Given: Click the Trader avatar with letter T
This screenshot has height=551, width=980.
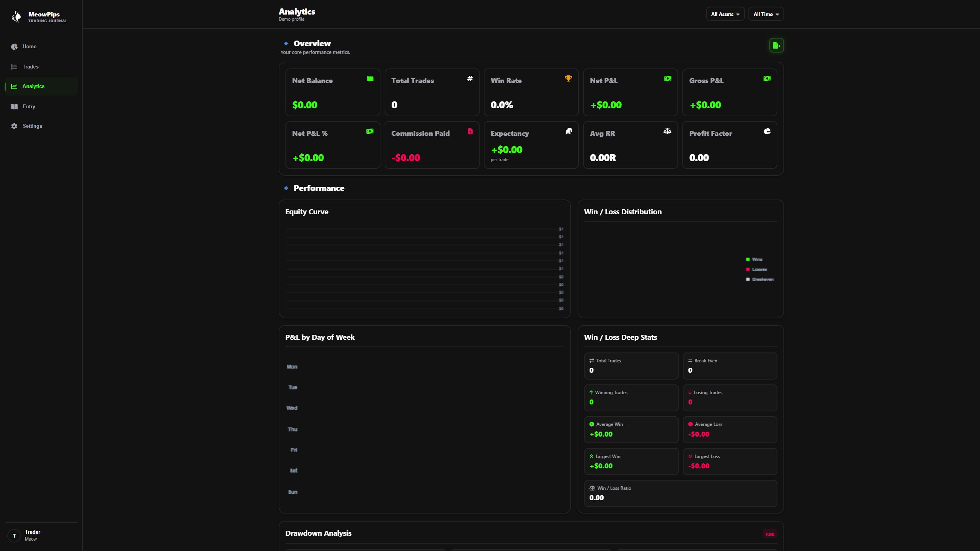Looking at the screenshot, I should (x=14, y=535).
